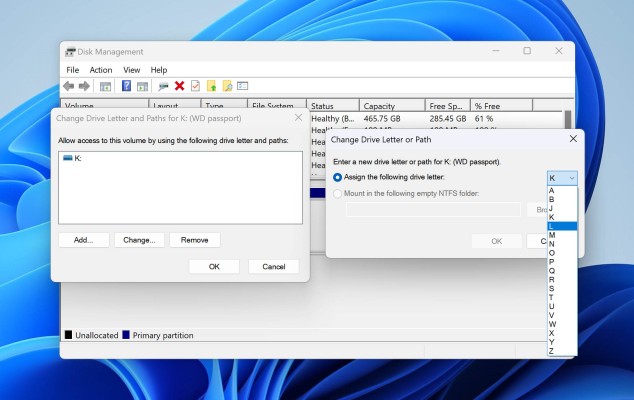Click the black Unallocated legend swatch
Image resolution: width=634 pixels, height=400 pixels.
(68, 334)
